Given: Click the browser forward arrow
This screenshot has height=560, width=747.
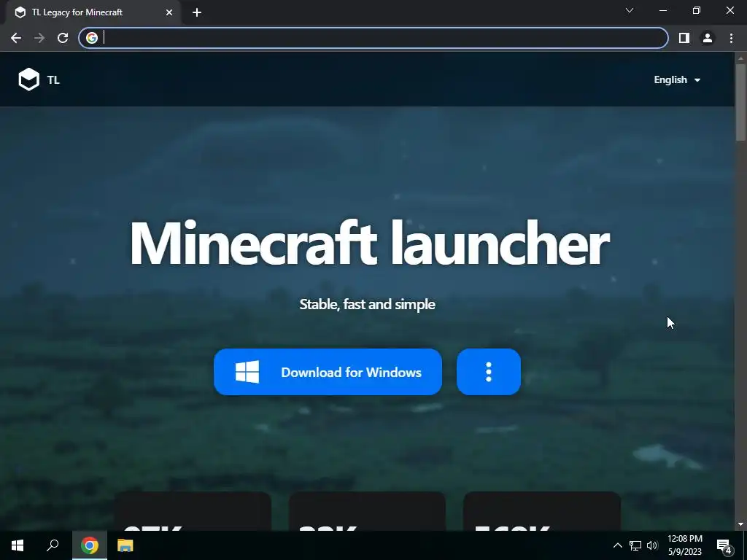Looking at the screenshot, I should 39,38.
